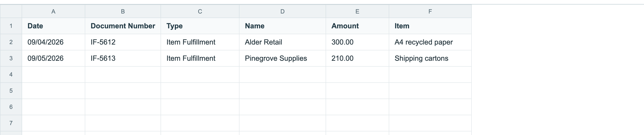Click empty cell F7
The image size is (644, 135).
click(430, 123)
